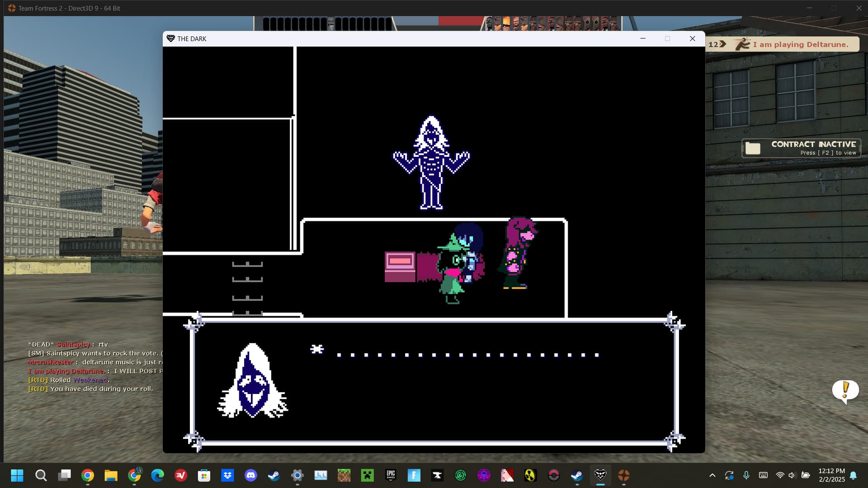Screen dimensions: 868x488
Task: Launch Chrome without the profile badge
Action: pyautogui.click(x=88, y=475)
